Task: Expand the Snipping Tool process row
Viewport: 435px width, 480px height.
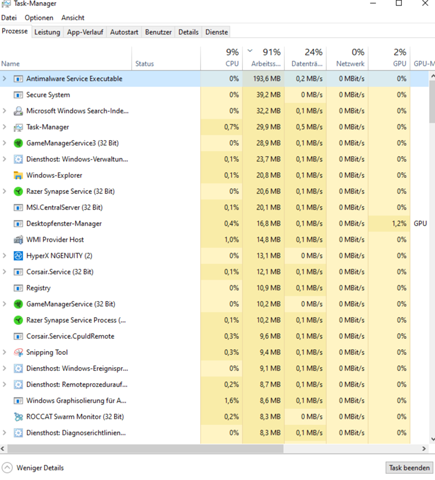Action: tap(4, 352)
